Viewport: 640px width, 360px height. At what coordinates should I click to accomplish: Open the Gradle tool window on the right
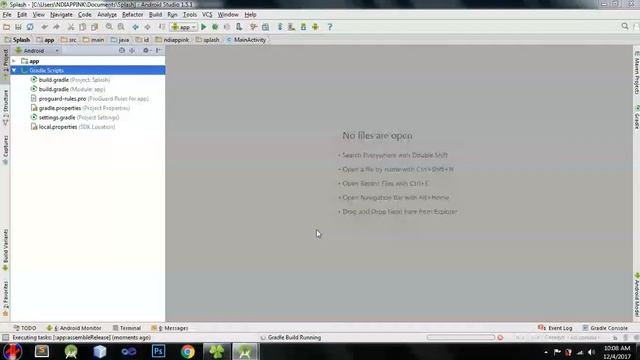point(636,117)
